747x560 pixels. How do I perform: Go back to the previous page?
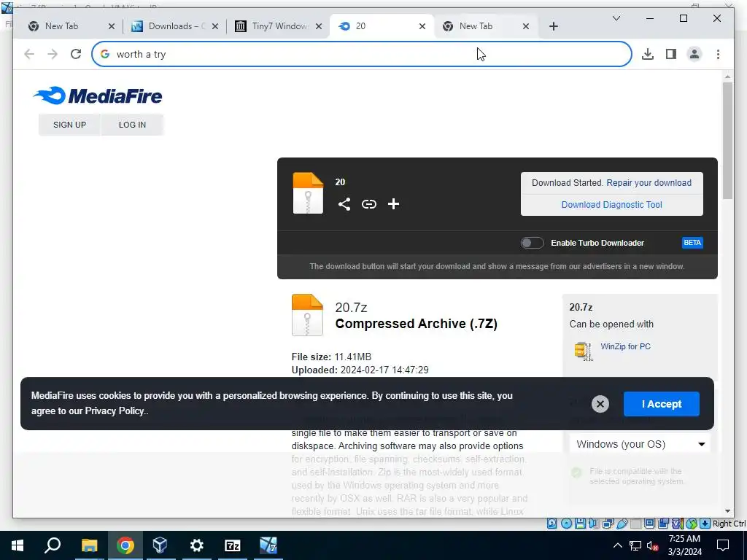pyautogui.click(x=29, y=54)
